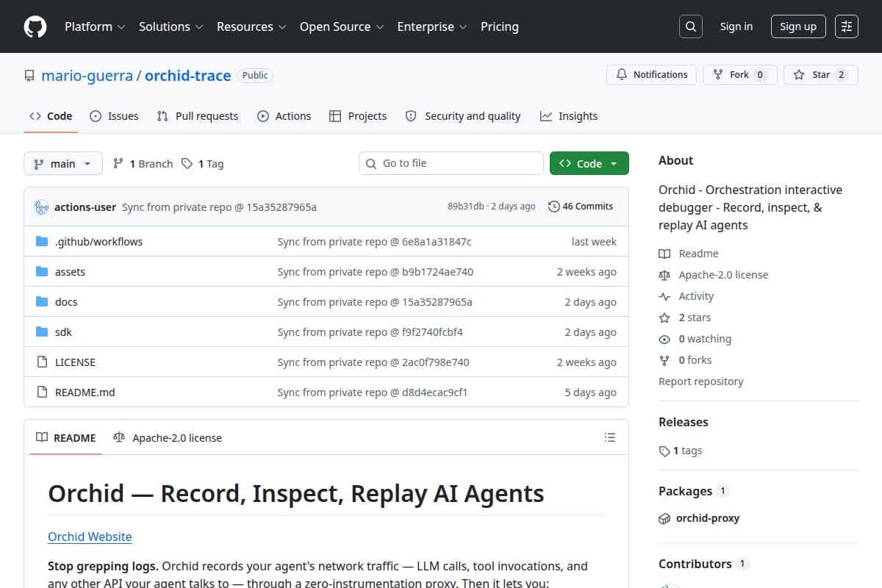The height and width of the screenshot is (588, 882).
Task: Click the README outline list icon
Action: (609, 437)
